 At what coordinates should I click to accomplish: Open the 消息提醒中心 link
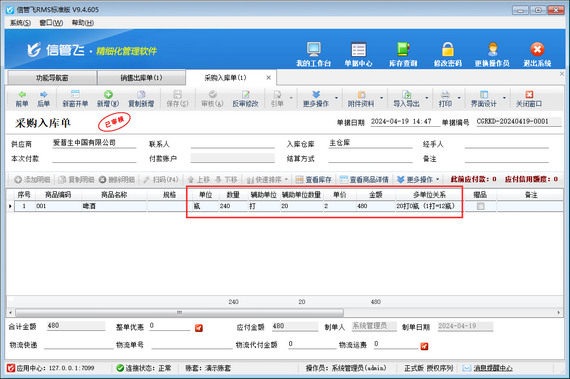tap(493, 368)
